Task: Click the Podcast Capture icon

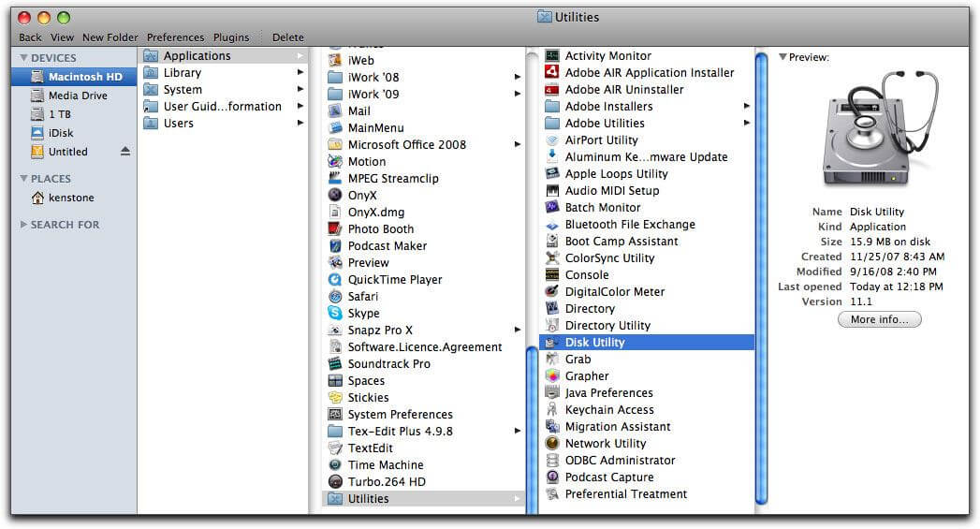Action: 552,478
